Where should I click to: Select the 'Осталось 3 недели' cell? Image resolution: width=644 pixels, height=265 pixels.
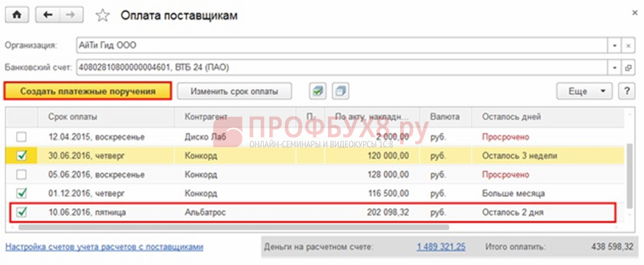pos(548,155)
